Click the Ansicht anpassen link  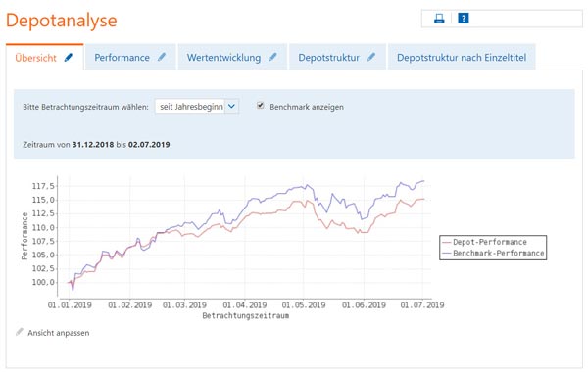click(59, 333)
